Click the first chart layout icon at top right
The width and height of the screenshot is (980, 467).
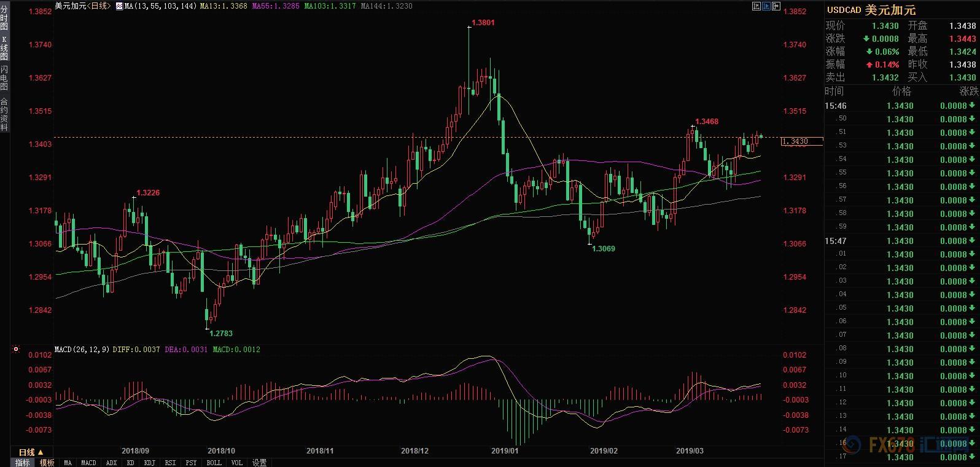(756, 7)
